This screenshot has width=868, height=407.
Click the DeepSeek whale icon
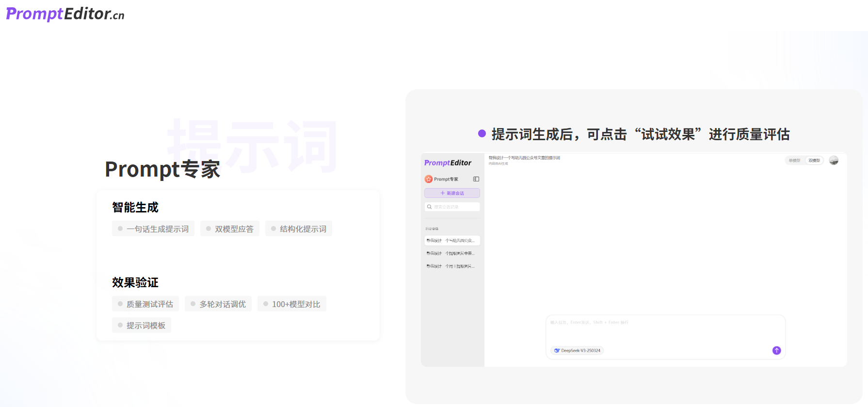pyautogui.click(x=557, y=350)
